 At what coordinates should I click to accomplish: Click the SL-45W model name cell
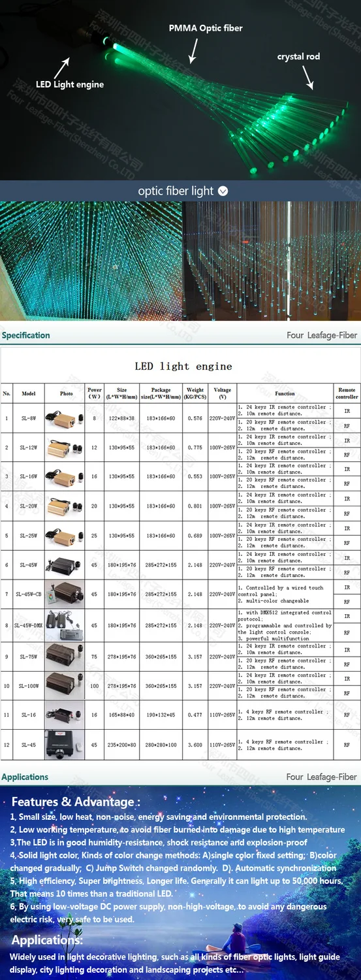pyautogui.click(x=29, y=564)
